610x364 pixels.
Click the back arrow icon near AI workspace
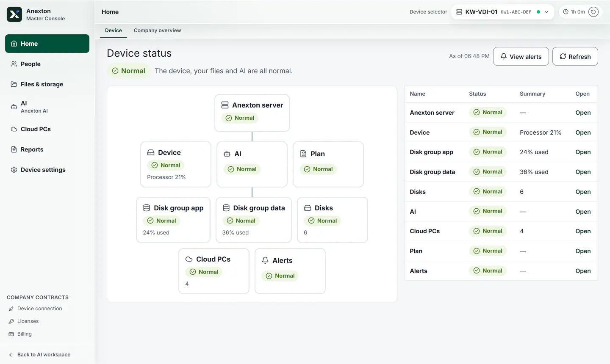pyautogui.click(x=11, y=355)
